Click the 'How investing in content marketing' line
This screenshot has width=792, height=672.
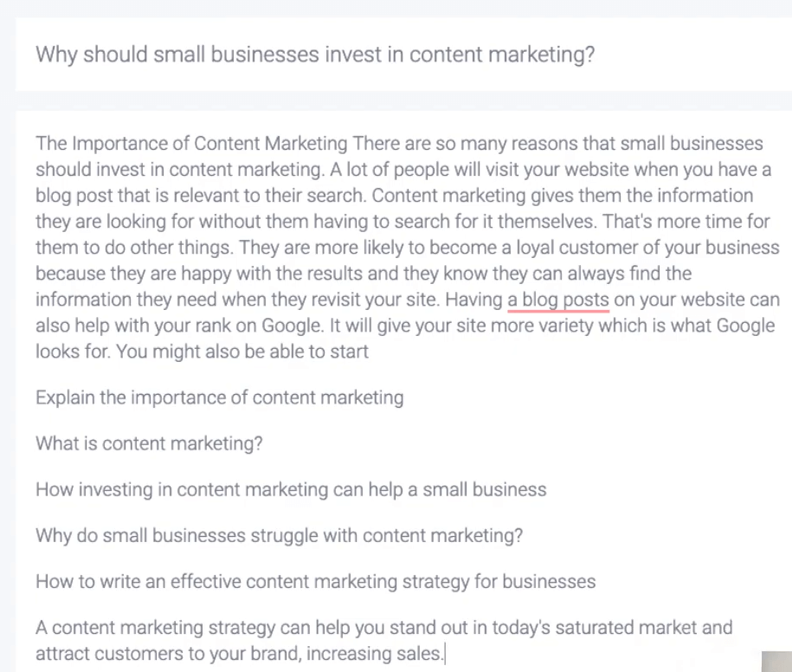click(291, 490)
